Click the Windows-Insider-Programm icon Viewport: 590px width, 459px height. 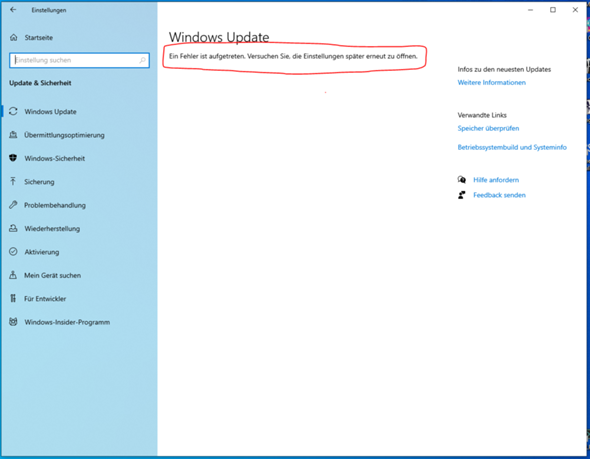13,322
